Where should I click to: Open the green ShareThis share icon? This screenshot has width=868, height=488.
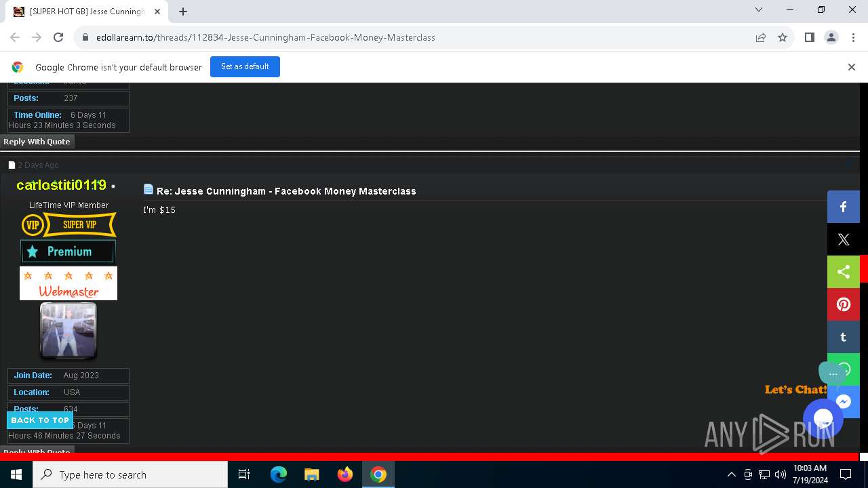click(844, 272)
